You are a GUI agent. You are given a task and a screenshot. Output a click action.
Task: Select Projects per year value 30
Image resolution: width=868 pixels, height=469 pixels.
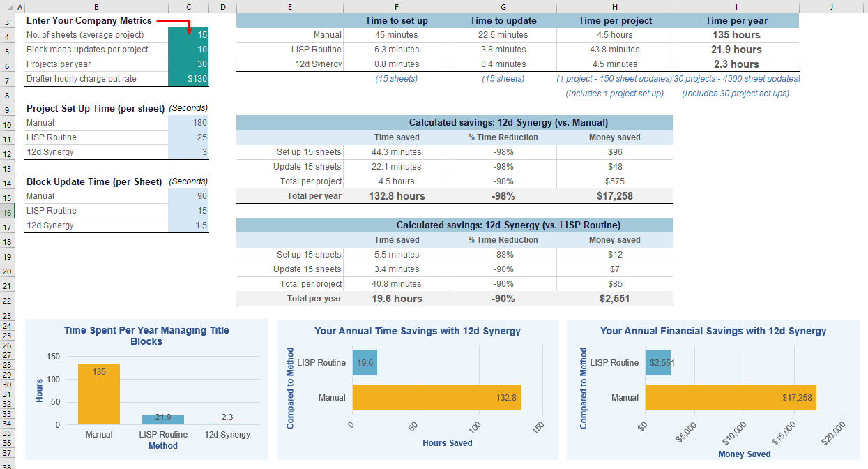(x=188, y=64)
